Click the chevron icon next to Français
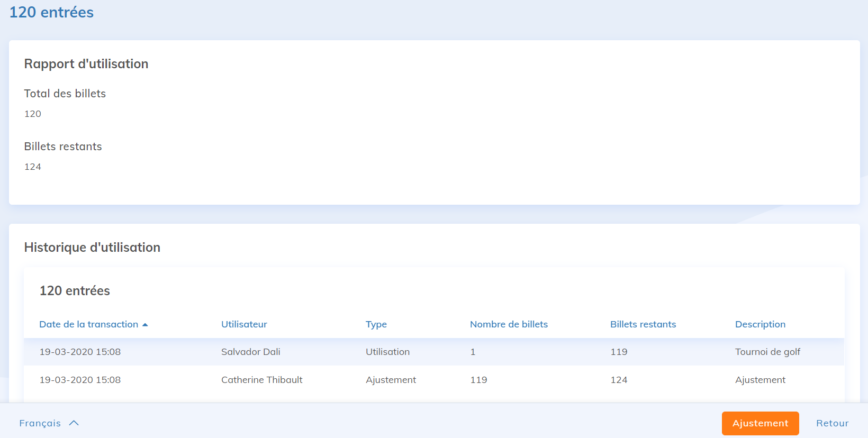Viewport: 868px width, 438px height. click(74, 423)
